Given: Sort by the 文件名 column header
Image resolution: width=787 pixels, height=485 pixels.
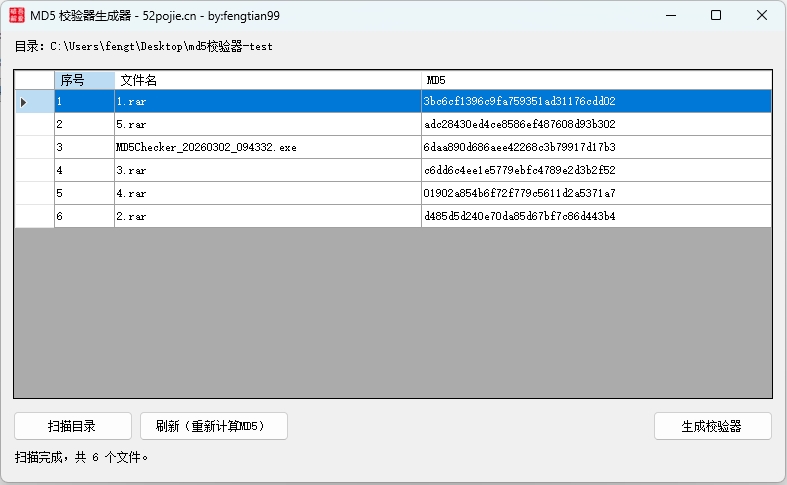Looking at the screenshot, I should click(267, 80).
